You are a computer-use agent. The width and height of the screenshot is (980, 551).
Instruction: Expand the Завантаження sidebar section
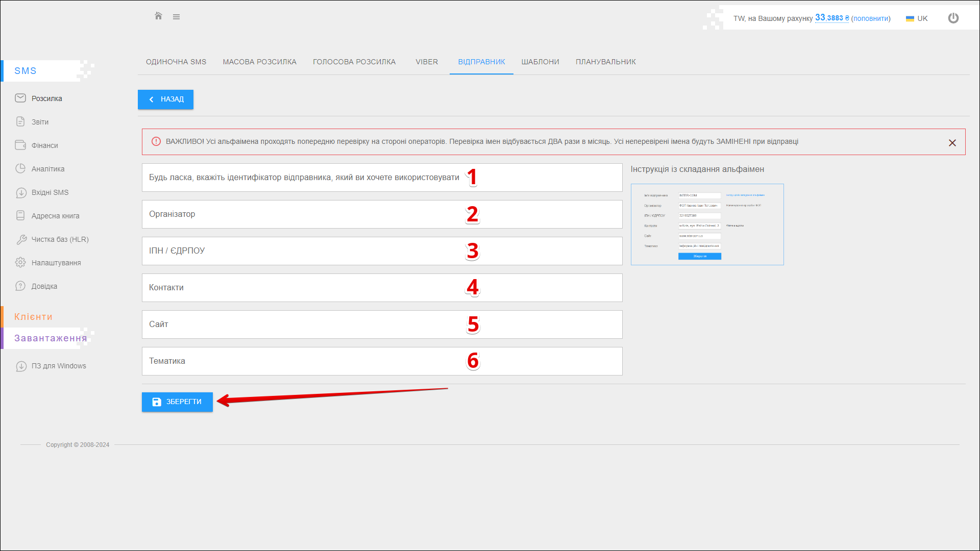click(x=50, y=338)
